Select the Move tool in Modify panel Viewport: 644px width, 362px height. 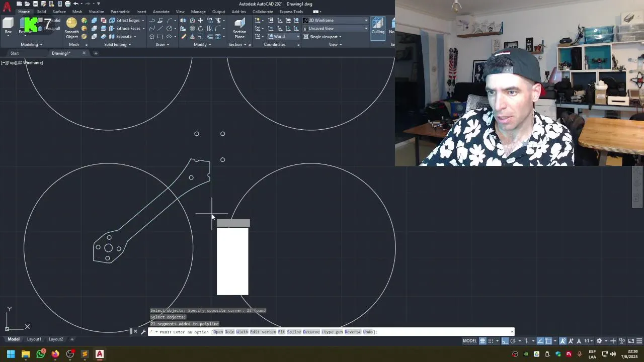200,20
